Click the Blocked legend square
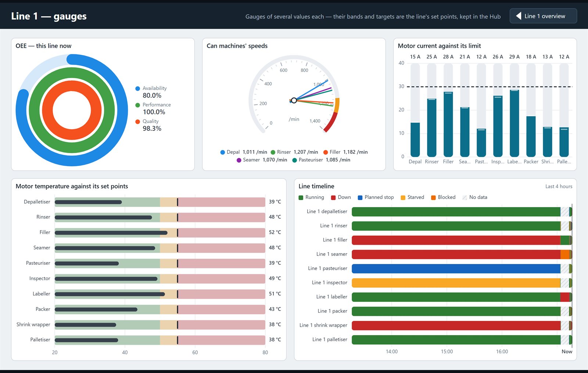588x373 pixels. coord(434,198)
